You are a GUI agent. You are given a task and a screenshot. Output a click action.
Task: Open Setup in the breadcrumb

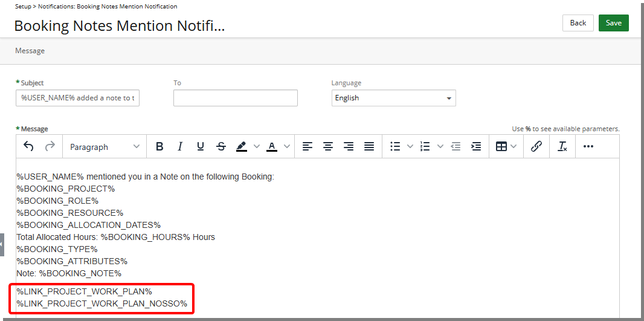click(x=23, y=7)
